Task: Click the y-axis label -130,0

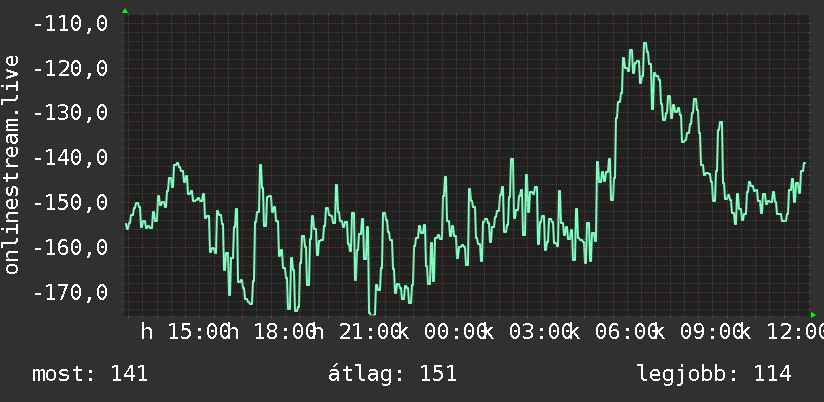Action: tap(70, 113)
